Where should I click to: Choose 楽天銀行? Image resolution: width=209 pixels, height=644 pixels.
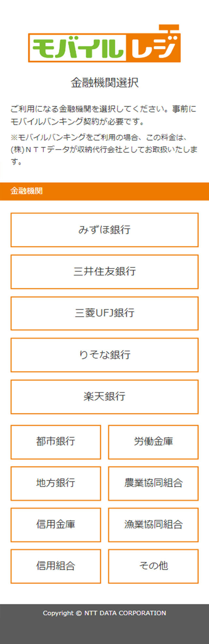[x=104, y=397]
